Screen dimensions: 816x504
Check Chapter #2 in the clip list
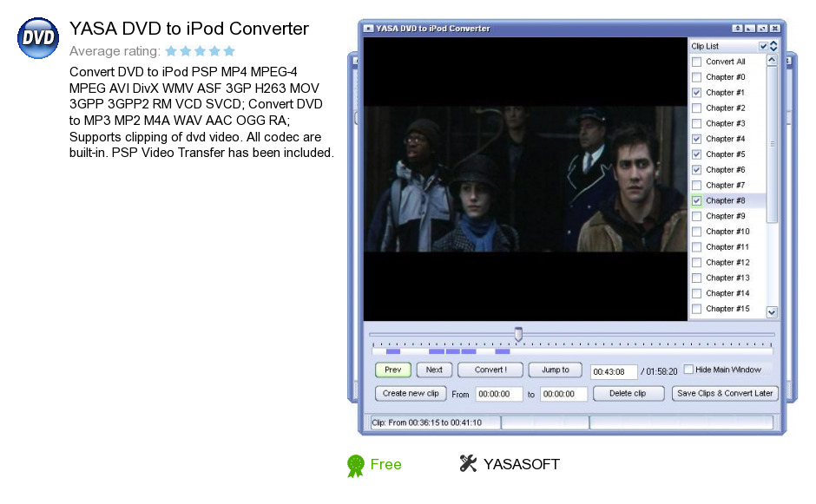[x=696, y=108]
